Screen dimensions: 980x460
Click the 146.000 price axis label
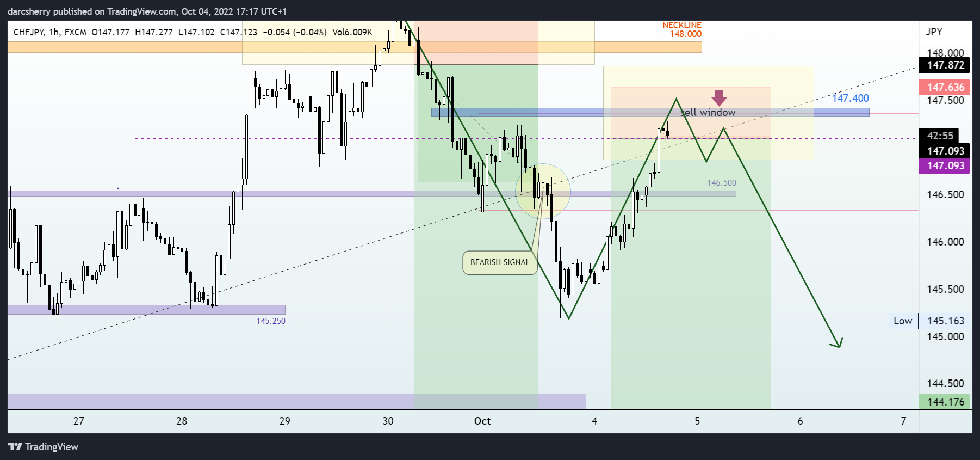(x=945, y=242)
